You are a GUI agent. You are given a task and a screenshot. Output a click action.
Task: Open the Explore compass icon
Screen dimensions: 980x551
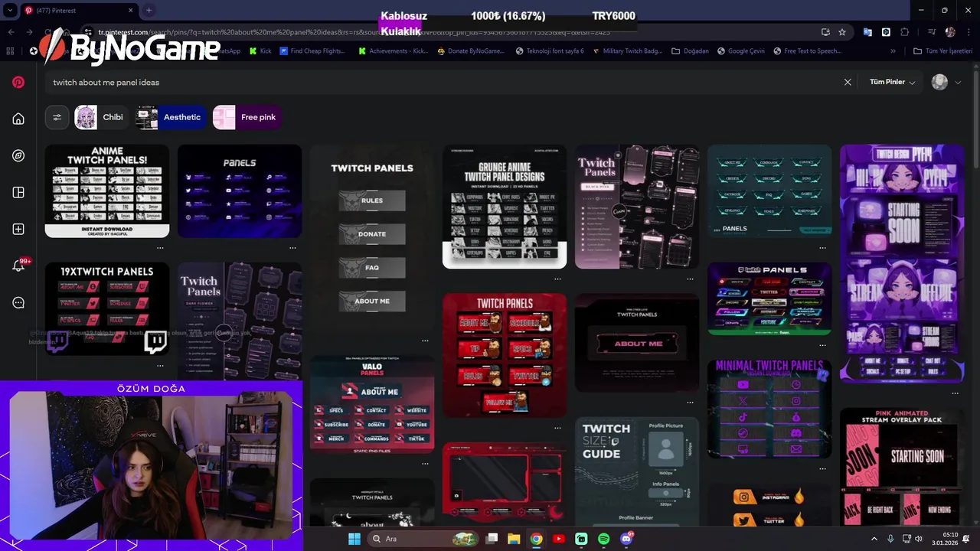tap(18, 155)
